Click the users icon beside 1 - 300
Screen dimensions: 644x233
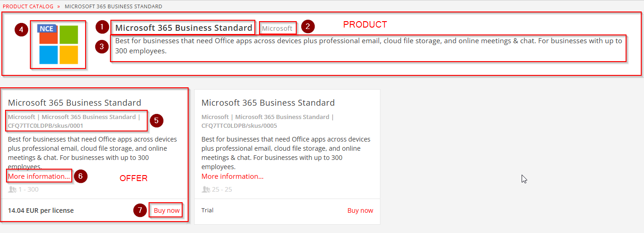point(12,189)
